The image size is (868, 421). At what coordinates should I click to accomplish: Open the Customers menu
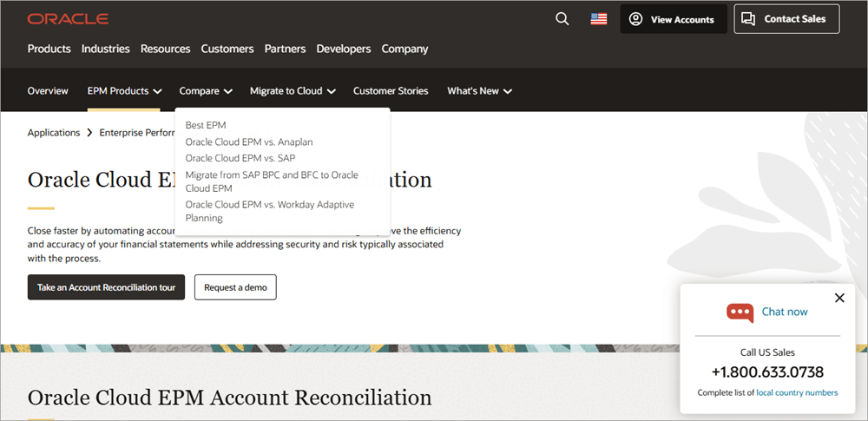click(x=227, y=49)
